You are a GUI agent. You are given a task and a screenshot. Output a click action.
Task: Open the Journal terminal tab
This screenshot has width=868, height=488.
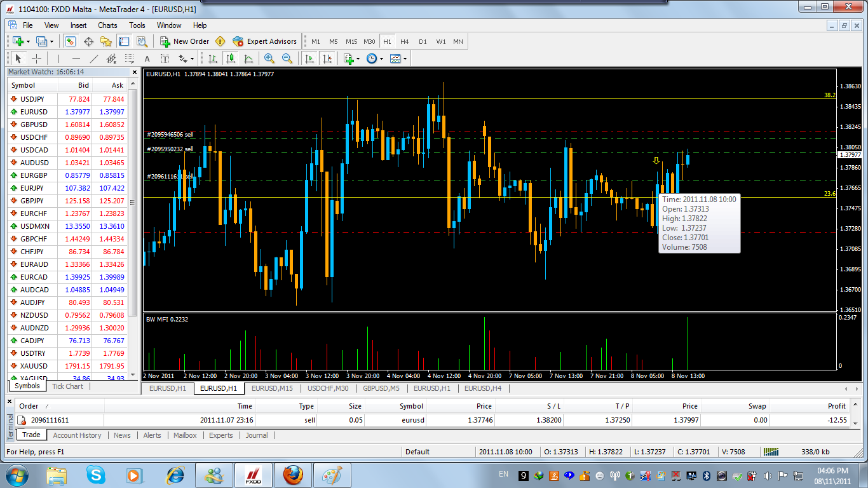pyautogui.click(x=257, y=435)
